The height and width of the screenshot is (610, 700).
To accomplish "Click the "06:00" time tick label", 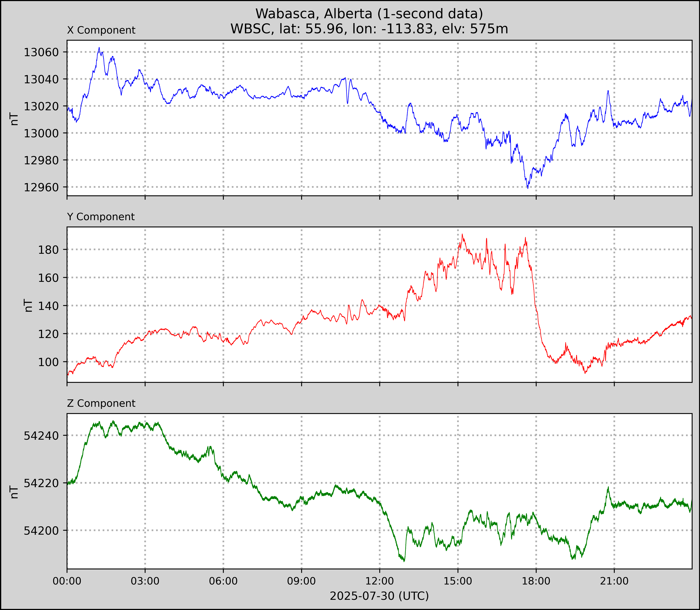I will point(223,581).
